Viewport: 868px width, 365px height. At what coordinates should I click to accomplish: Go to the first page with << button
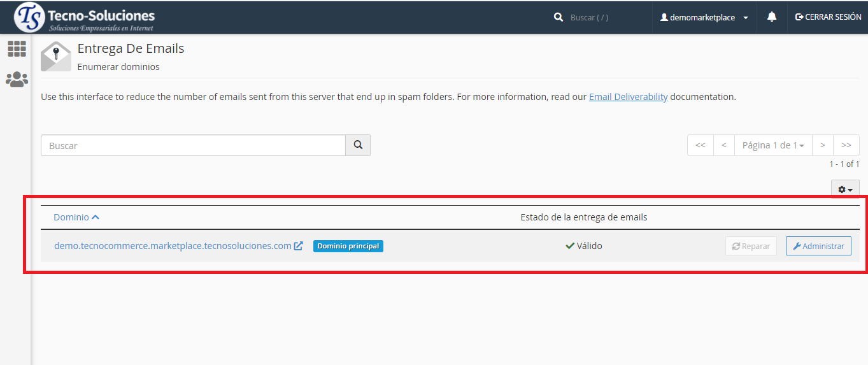coord(701,145)
